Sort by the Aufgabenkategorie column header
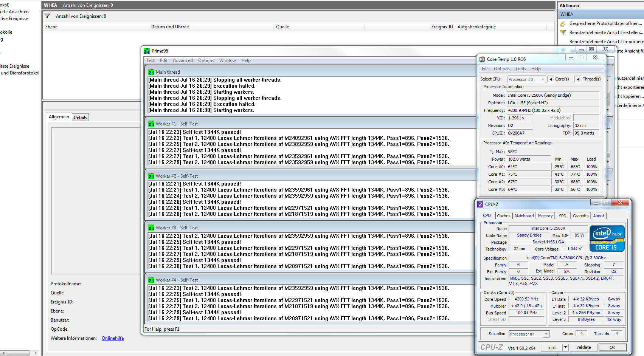Viewport: 644px width, 356px height. click(x=501, y=27)
